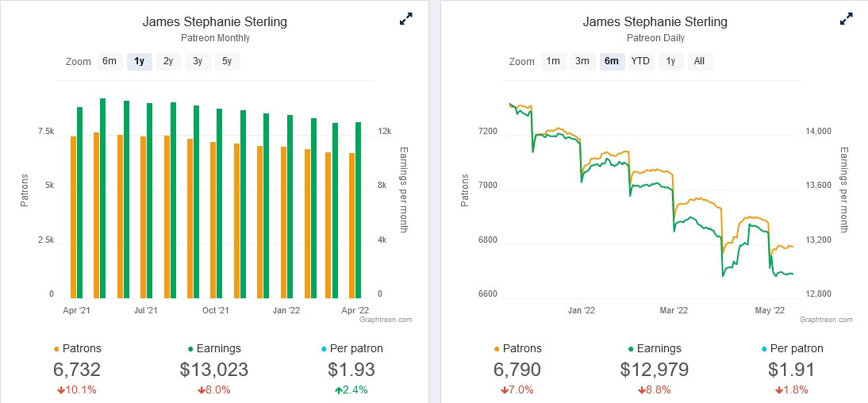Click the Apr '22 axis label
The height and width of the screenshot is (403, 868).
point(355,310)
